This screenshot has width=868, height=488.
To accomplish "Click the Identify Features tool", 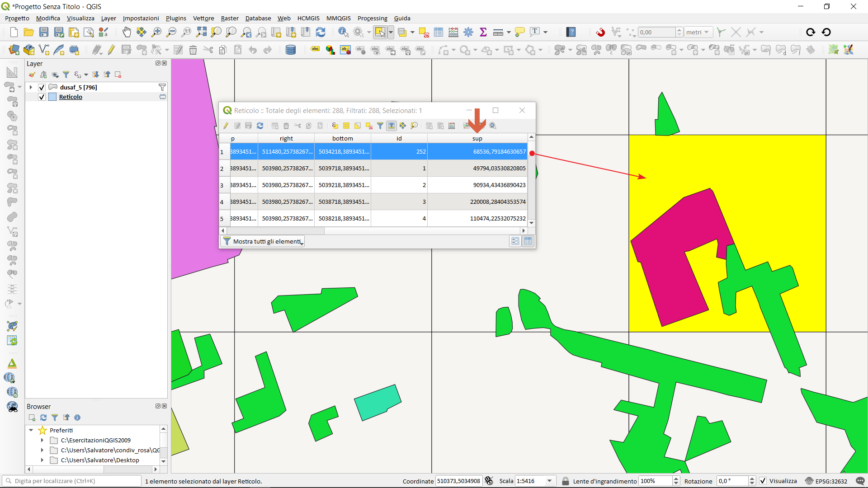I will coord(343,32).
